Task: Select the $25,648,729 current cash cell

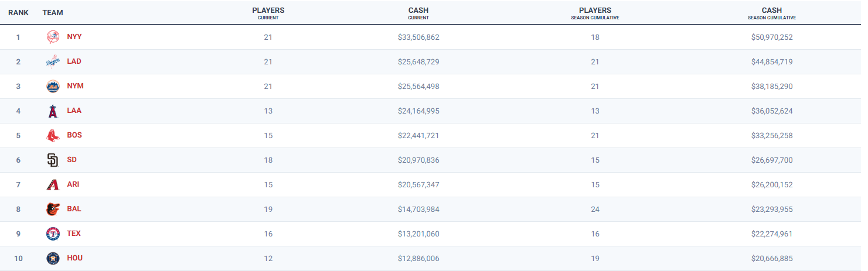Action: coord(418,61)
